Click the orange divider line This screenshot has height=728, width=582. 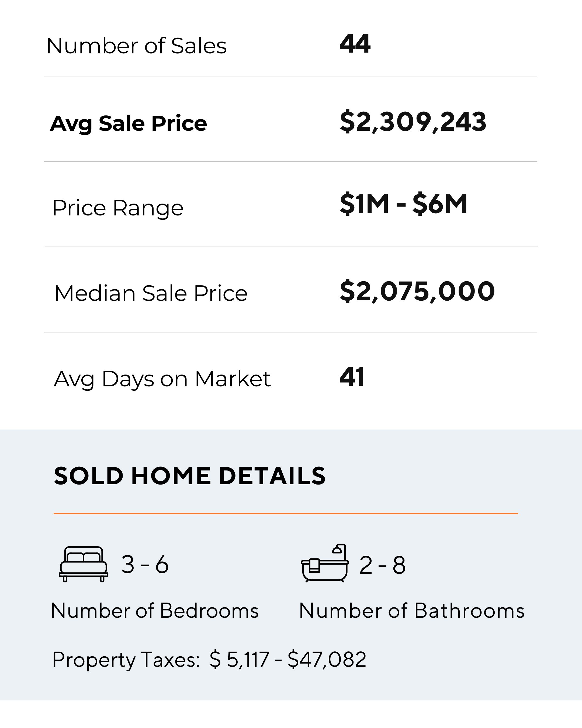pyautogui.click(x=285, y=513)
